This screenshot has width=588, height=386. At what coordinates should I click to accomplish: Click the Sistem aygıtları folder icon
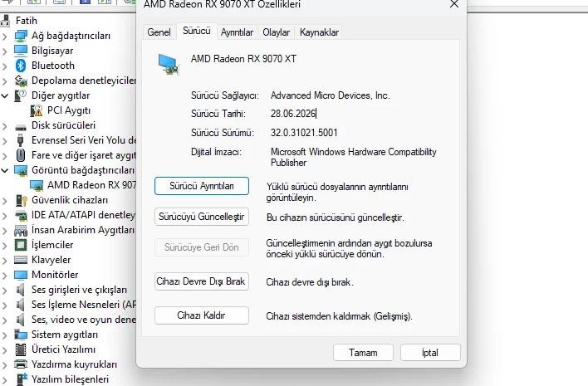pos(21,335)
